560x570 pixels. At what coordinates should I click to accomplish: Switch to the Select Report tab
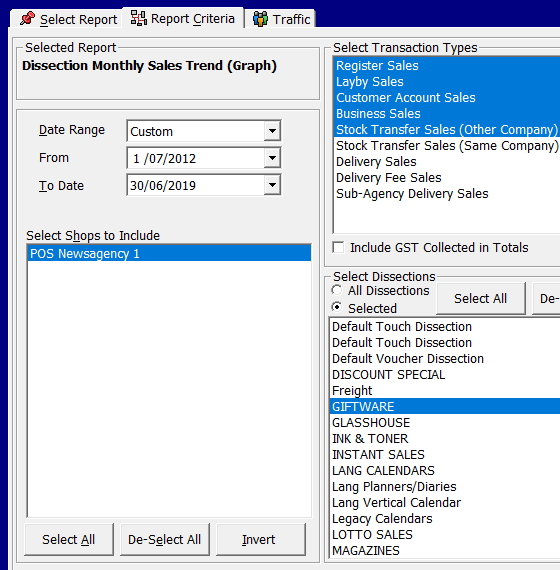click(66, 19)
